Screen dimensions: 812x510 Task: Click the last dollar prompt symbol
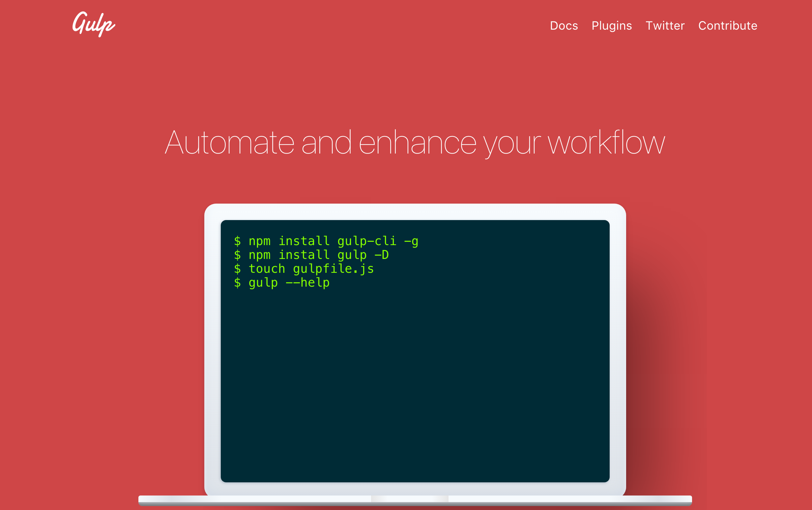[237, 283]
